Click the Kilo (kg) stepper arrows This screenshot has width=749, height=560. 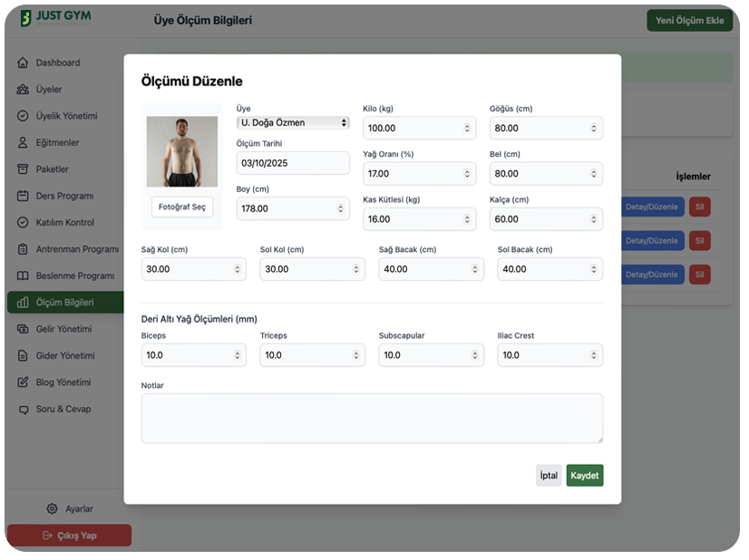[x=467, y=129]
